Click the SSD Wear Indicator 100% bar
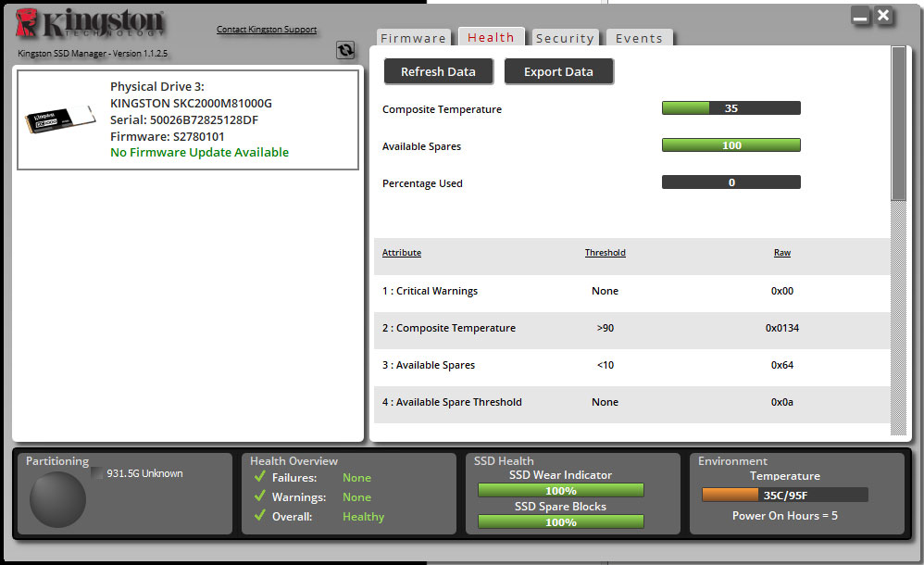 561,490
